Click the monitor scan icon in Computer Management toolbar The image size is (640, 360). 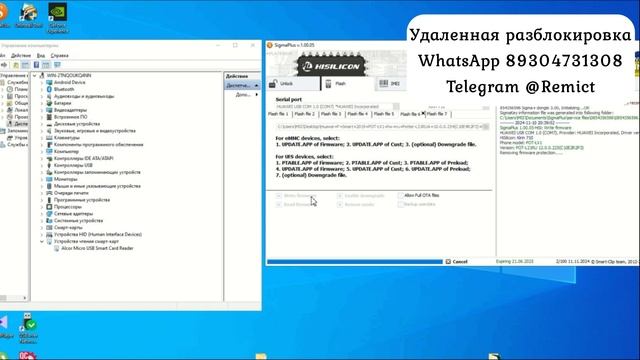tap(57, 65)
